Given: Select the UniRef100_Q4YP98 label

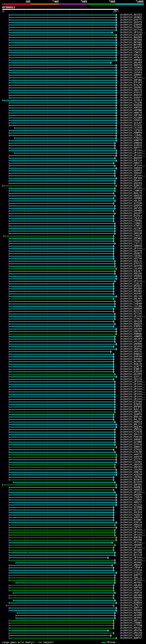Looking at the screenshot, I should pos(131,266).
